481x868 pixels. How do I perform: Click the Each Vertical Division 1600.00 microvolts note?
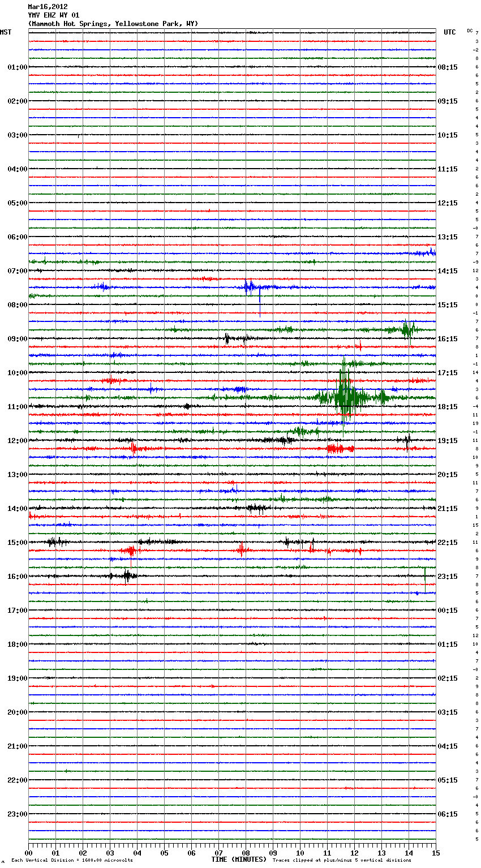72,861
